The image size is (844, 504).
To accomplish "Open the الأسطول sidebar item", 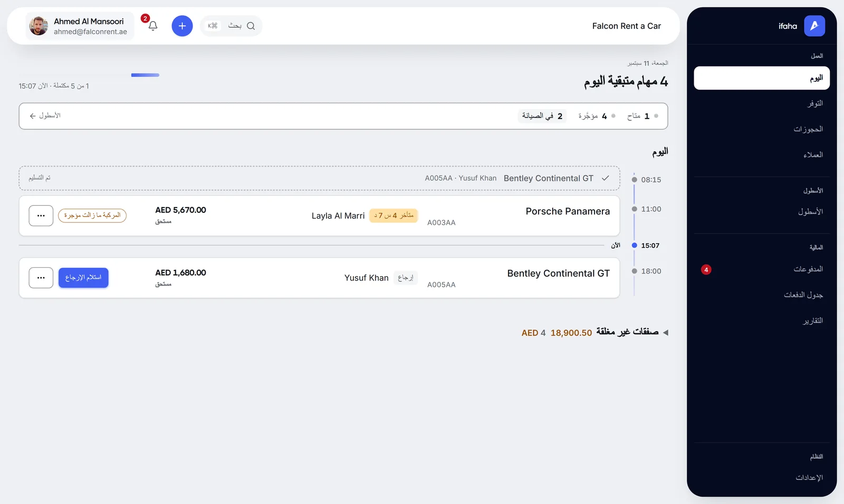I will click(x=762, y=212).
